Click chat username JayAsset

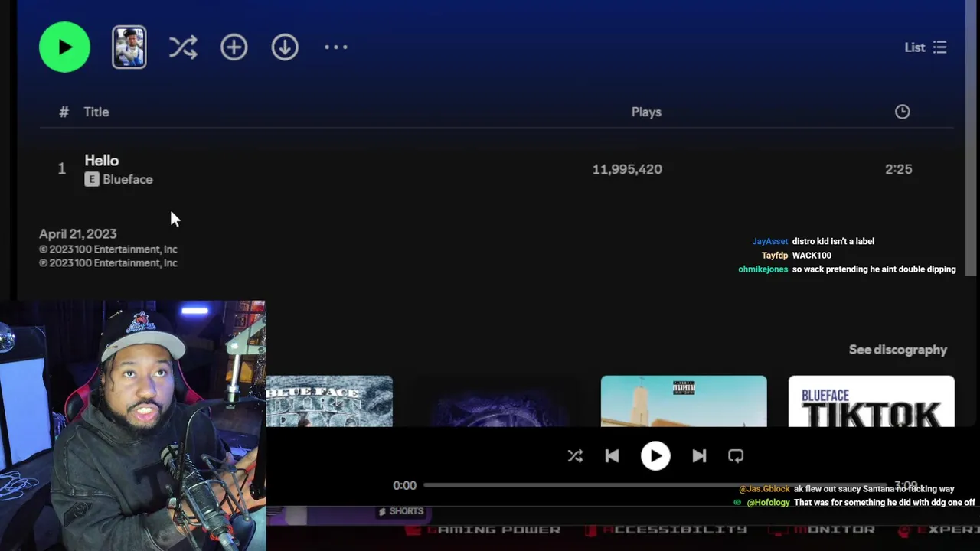(769, 241)
